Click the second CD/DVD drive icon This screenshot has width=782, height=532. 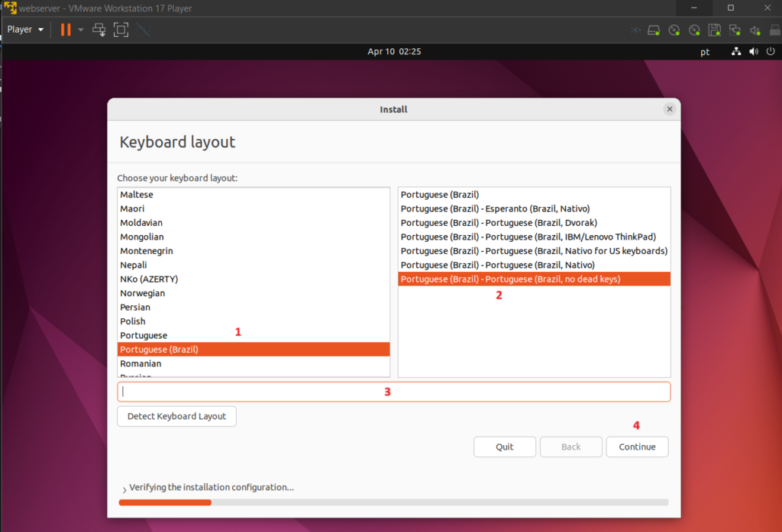click(694, 31)
